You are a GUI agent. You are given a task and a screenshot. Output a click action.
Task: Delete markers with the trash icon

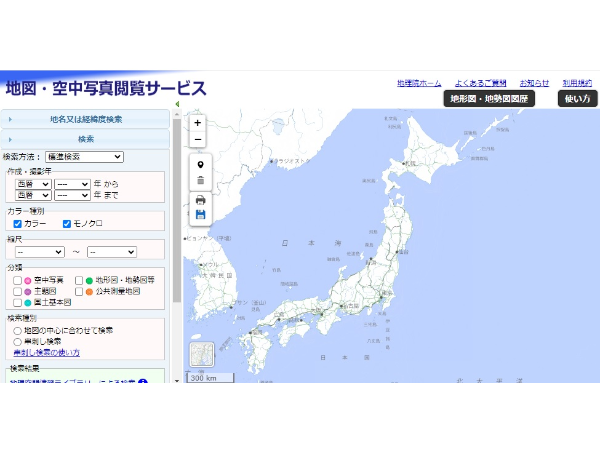(200, 180)
